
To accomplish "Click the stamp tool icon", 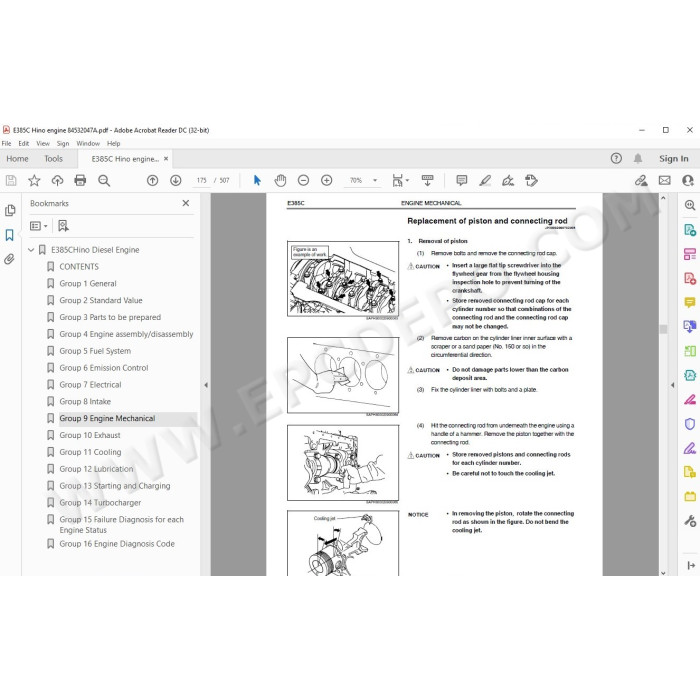I will click(x=531, y=180).
